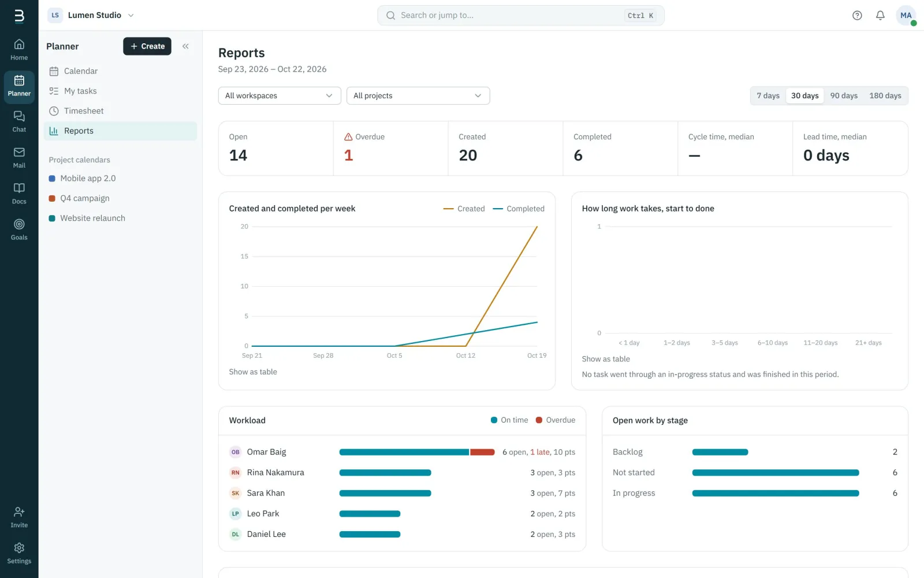Click the Overdue warning triangle icon
The width and height of the screenshot is (924, 578).
click(348, 137)
